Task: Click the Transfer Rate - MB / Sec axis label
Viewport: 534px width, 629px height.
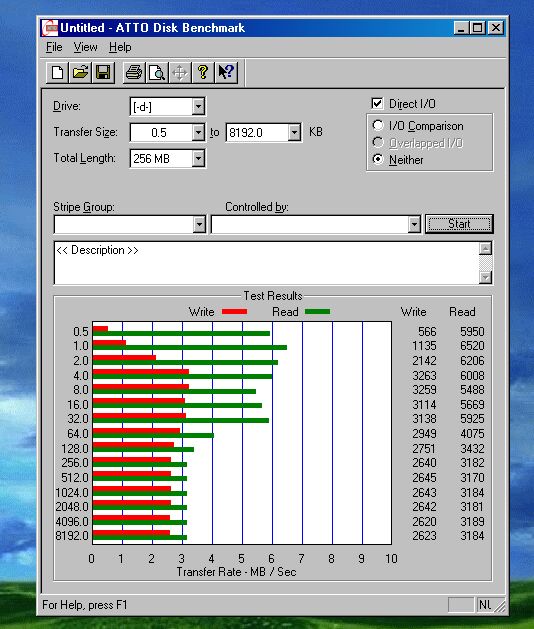Action: tap(236, 572)
